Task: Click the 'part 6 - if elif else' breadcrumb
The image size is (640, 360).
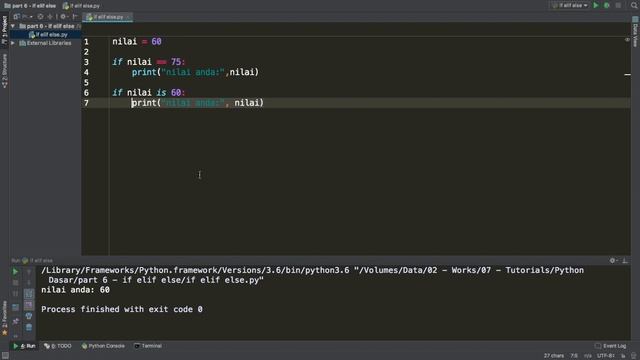Action: [x=30, y=6]
